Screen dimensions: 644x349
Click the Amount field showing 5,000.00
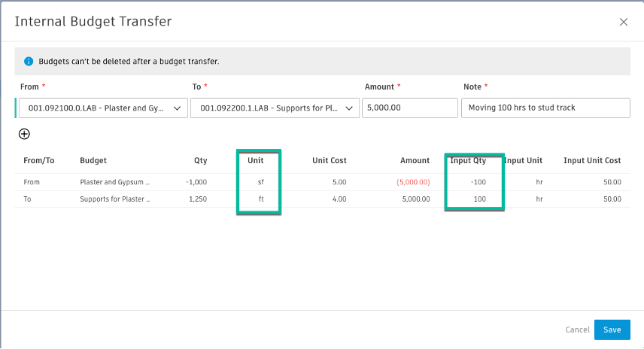point(410,108)
